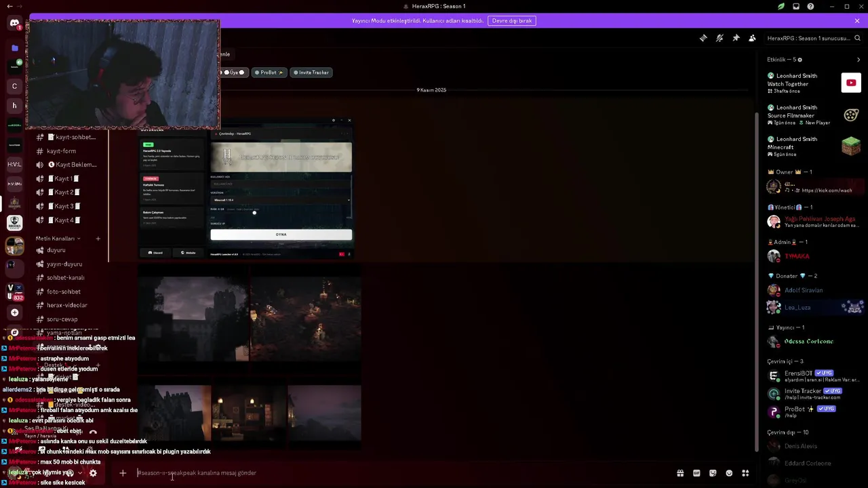Image resolution: width=868 pixels, height=488 pixels.
Task: Open the GIF picker icon
Action: pos(696,473)
